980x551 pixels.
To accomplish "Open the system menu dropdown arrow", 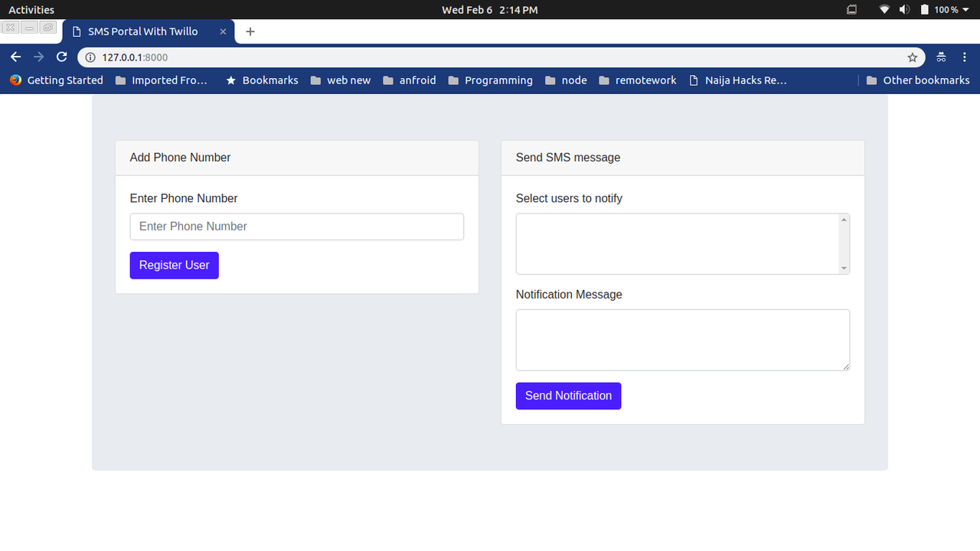I will click(966, 10).
